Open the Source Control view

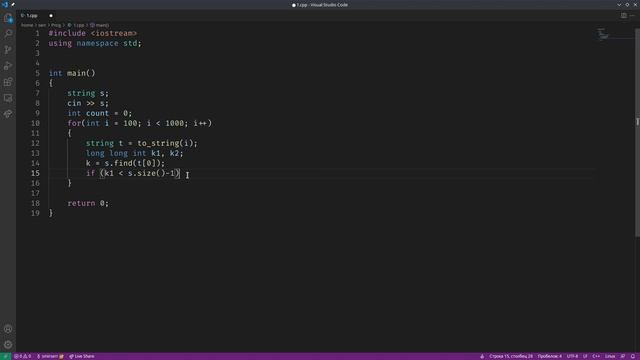pos(8,50)
